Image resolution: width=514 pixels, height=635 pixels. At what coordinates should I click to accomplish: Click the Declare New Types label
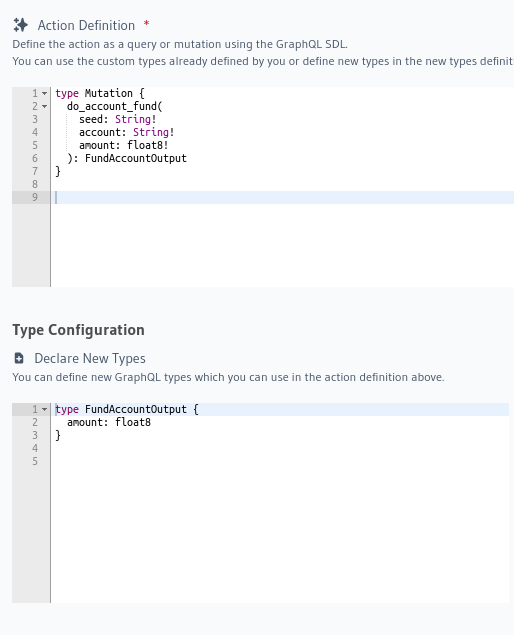tap(90, 358)
